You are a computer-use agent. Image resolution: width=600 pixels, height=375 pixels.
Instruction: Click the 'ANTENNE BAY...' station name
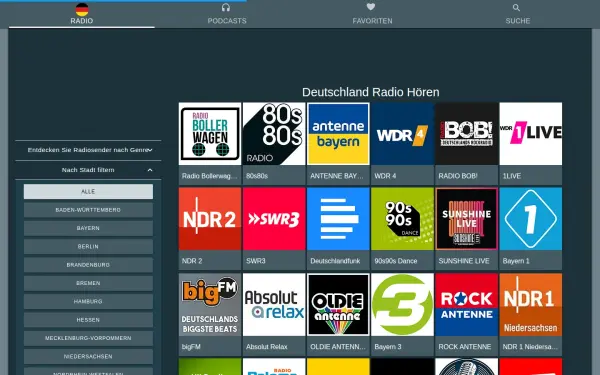[336, 176]
